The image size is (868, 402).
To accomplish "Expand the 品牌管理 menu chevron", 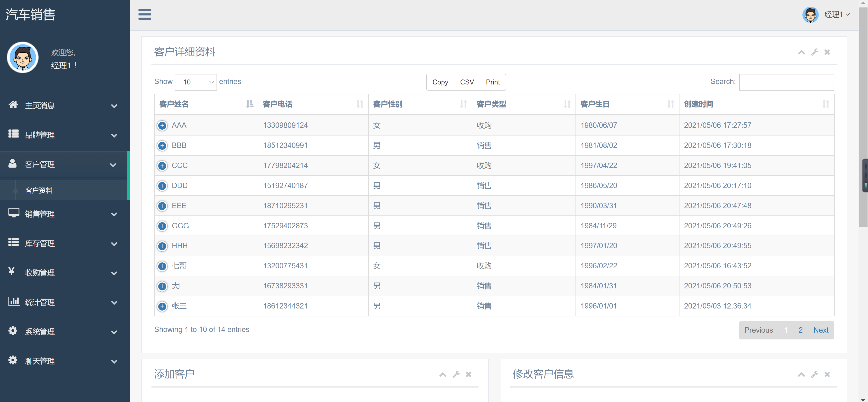I will (x=114, y=135).
